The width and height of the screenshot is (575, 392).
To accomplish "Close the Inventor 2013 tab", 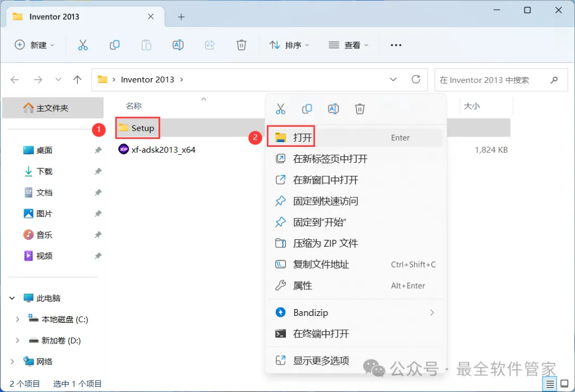I will click(x=151, y=16).
